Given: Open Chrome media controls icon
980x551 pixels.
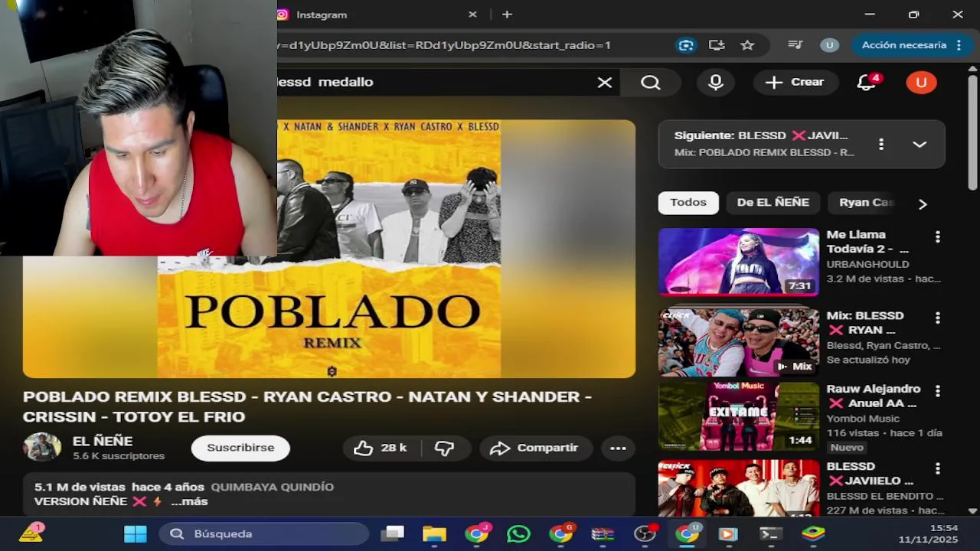Looking at the screenshot, I should (x=795, y=45).
